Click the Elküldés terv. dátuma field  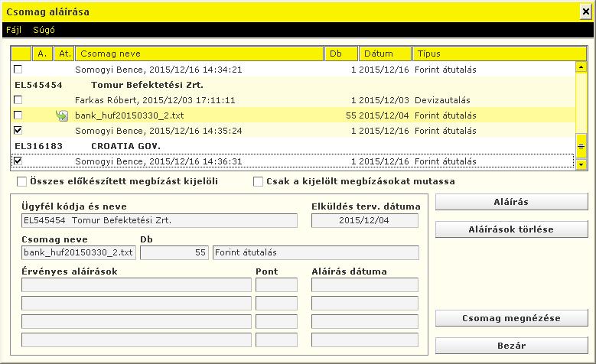[x=364, y=220]
